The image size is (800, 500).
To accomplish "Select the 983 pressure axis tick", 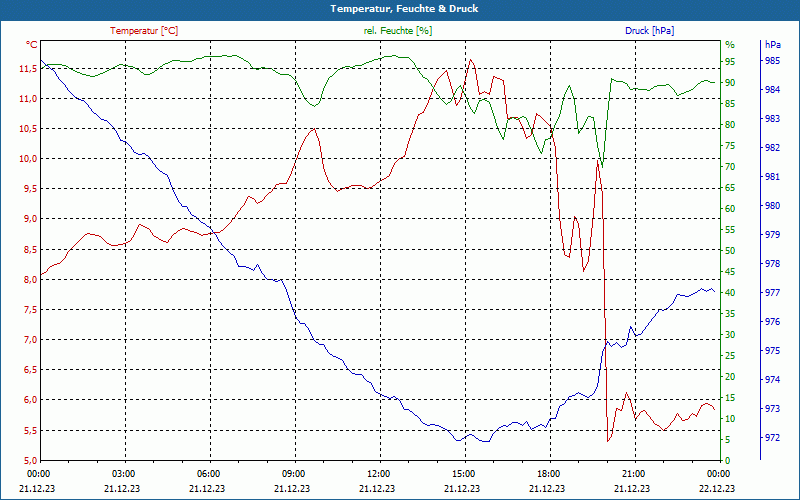I will coord(773,119).
